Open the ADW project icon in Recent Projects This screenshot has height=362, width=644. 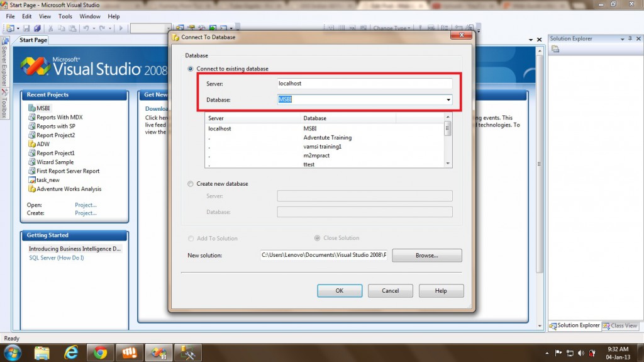point(31,144)
